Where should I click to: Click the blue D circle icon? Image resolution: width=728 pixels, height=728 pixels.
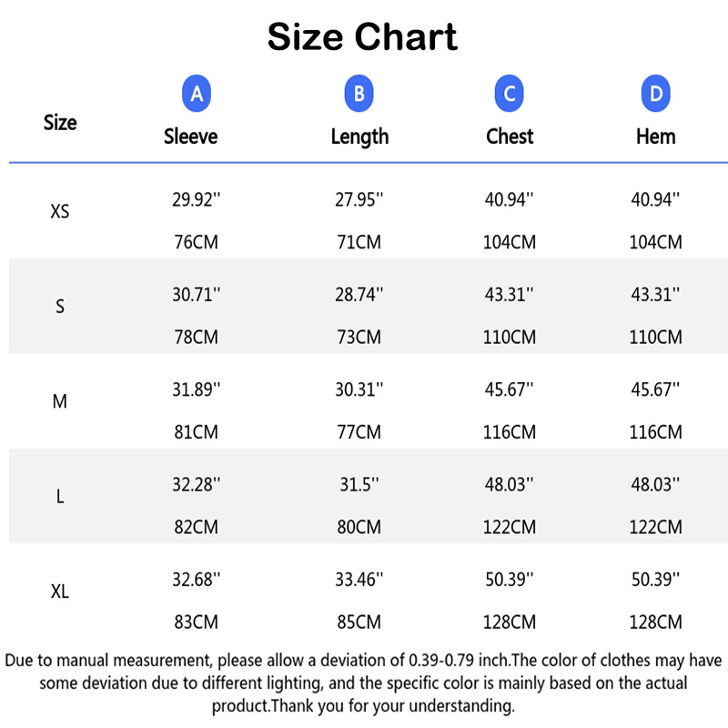pyautogui.click(x=655, y=94)
